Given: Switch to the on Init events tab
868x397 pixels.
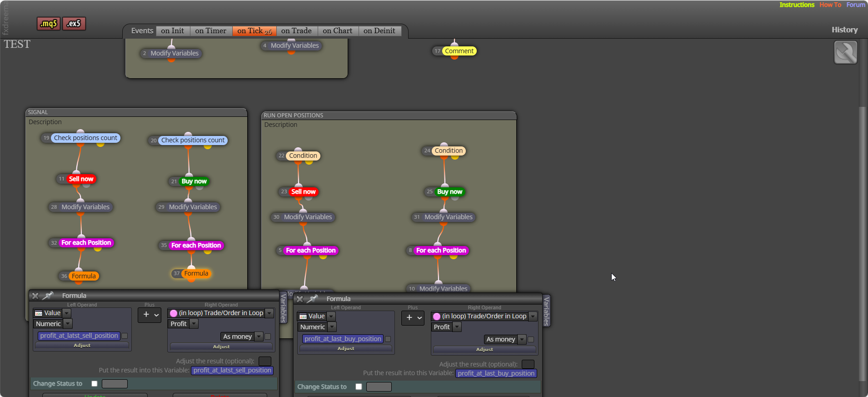Looking at the screenshot, I should pyautogui.click(x=173, y=30).
